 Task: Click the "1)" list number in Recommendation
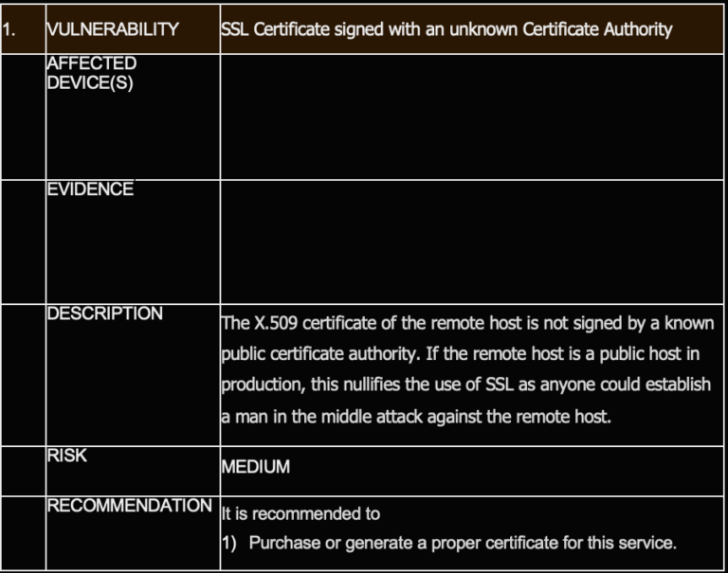coord(229,543)
